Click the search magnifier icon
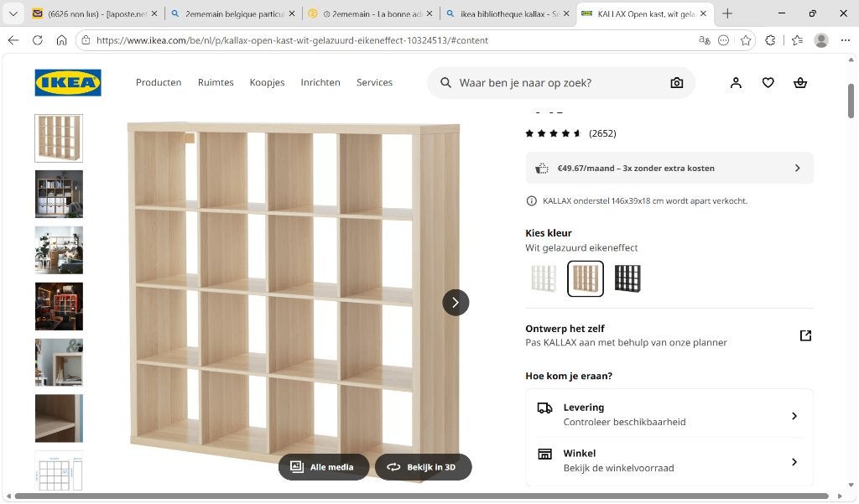This screenshot has width=859, height=504. [446, 83]
